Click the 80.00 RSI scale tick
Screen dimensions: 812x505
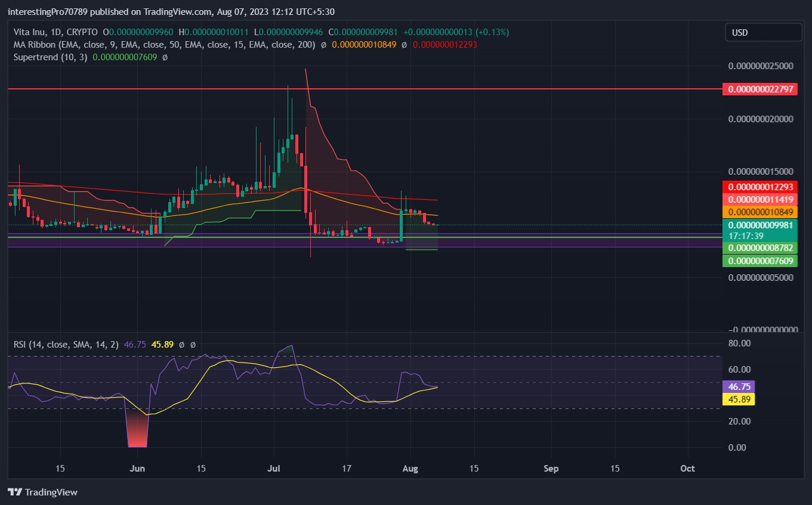coord(739,343)
